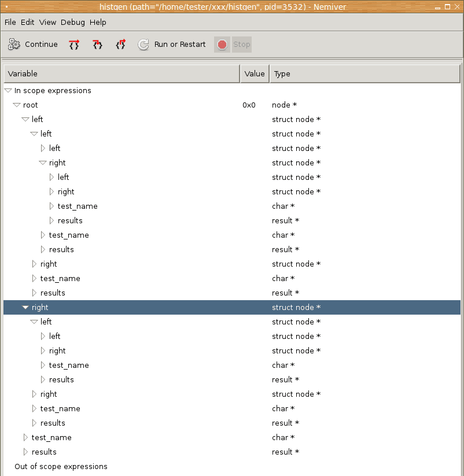Screen dimensions: 464x476
Task: Click the Continue gears icon
Action: (14, 45)
